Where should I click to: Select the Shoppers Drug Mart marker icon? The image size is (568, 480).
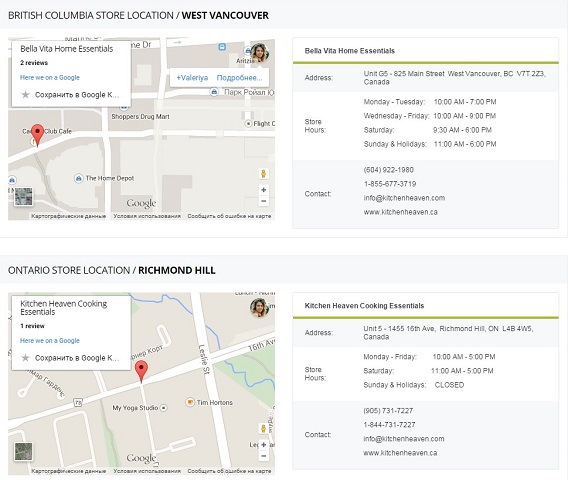124,107
